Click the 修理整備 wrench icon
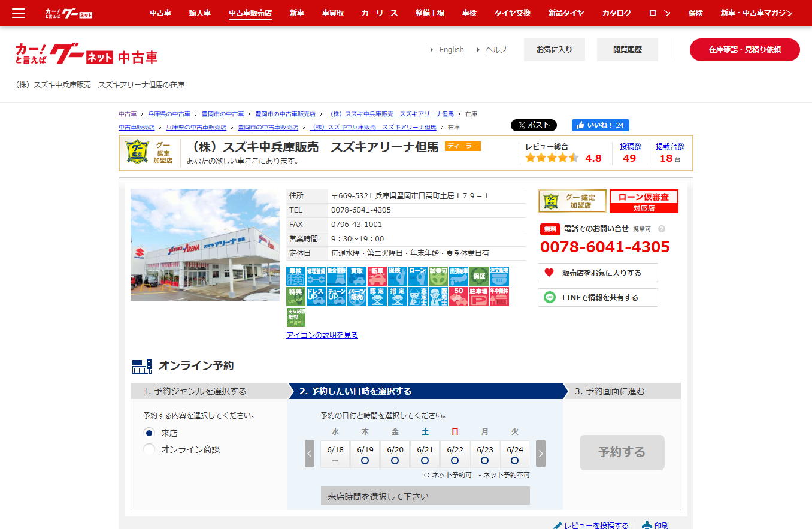The image size is (812, 529). click(316, 276)
